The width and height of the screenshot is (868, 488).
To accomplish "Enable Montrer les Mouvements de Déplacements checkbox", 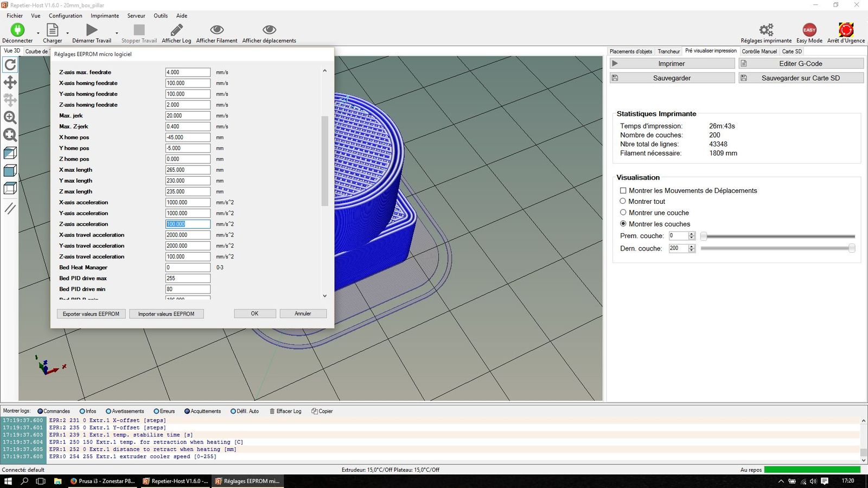I will 623,191.
